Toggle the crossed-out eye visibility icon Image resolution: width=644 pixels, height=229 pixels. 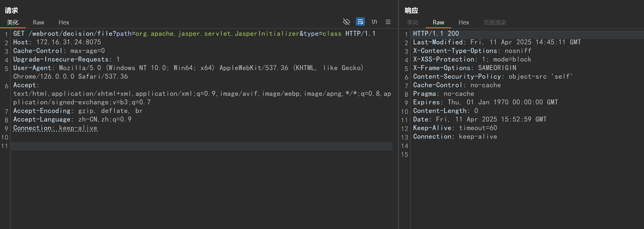pos(346,22)
